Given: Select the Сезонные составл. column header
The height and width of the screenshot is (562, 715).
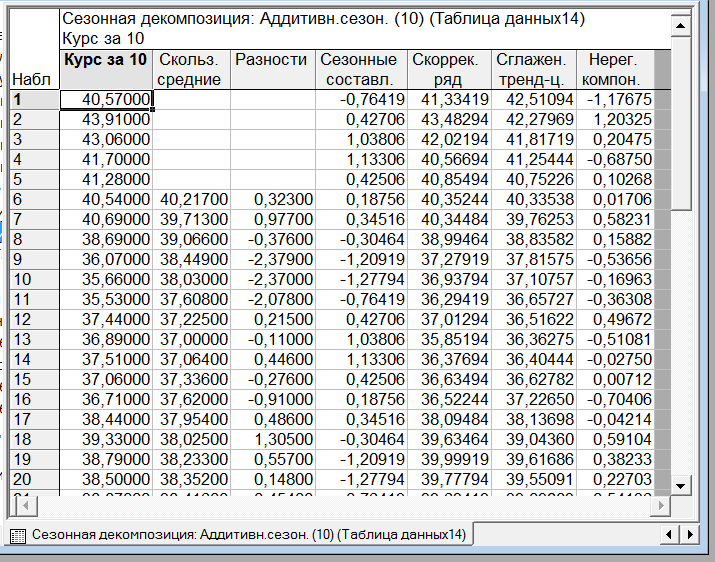Looking at the screenshot, I should 361,69.
